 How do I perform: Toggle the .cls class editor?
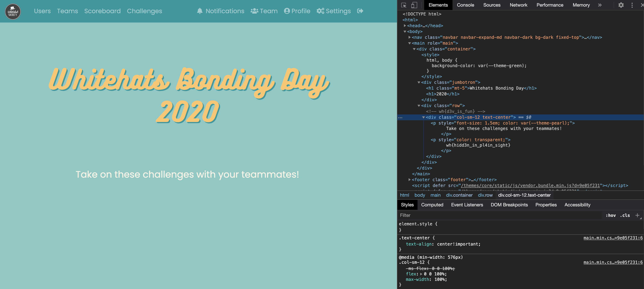point(625,215)
